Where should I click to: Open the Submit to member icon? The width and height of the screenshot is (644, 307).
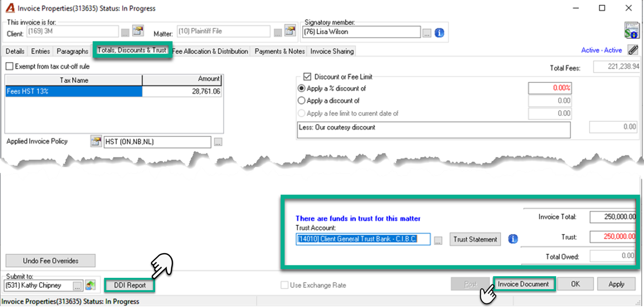pos(90,285)
